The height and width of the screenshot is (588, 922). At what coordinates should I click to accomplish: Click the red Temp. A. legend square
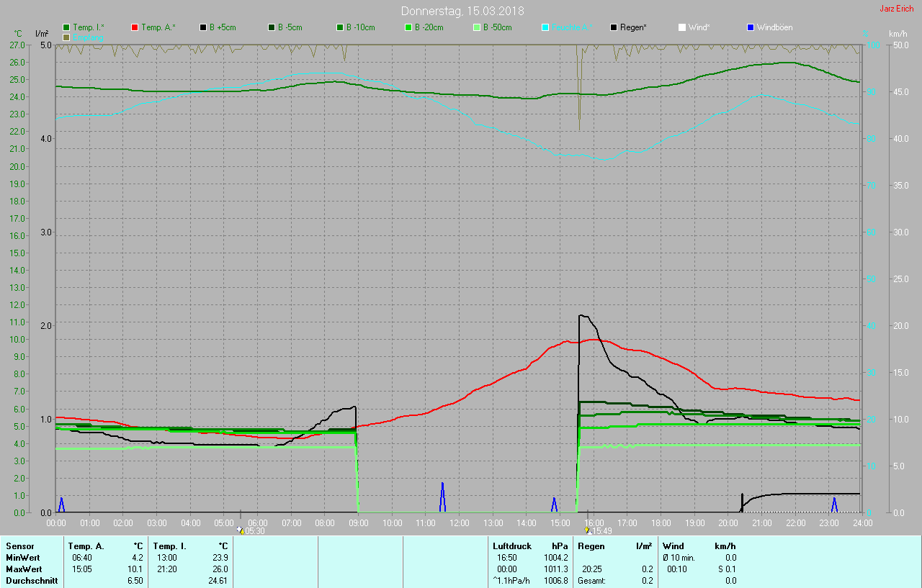135,27
